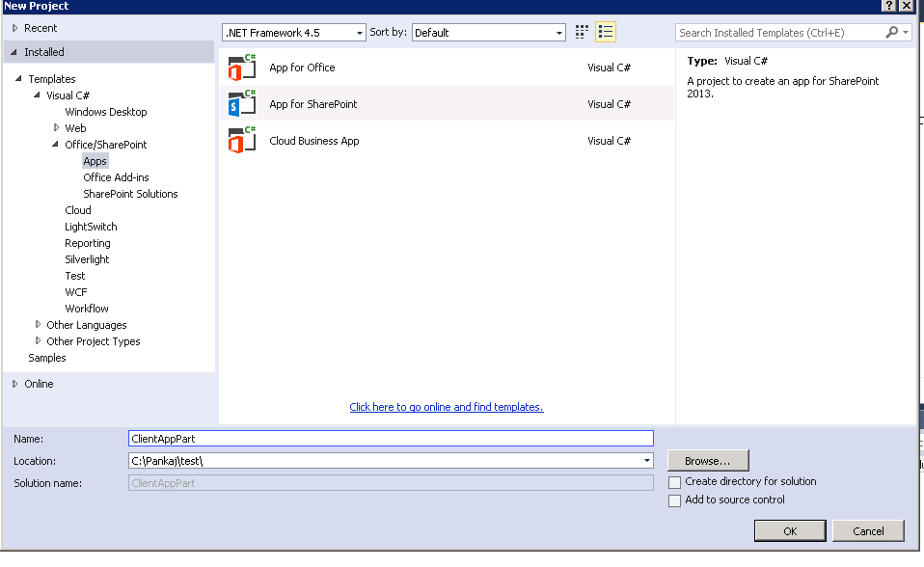Click the Cancel button

tap(868, 531)
